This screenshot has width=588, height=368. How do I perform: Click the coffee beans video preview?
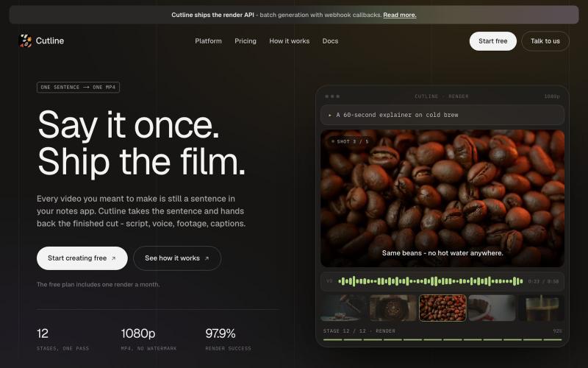click(x=442, y=198)
